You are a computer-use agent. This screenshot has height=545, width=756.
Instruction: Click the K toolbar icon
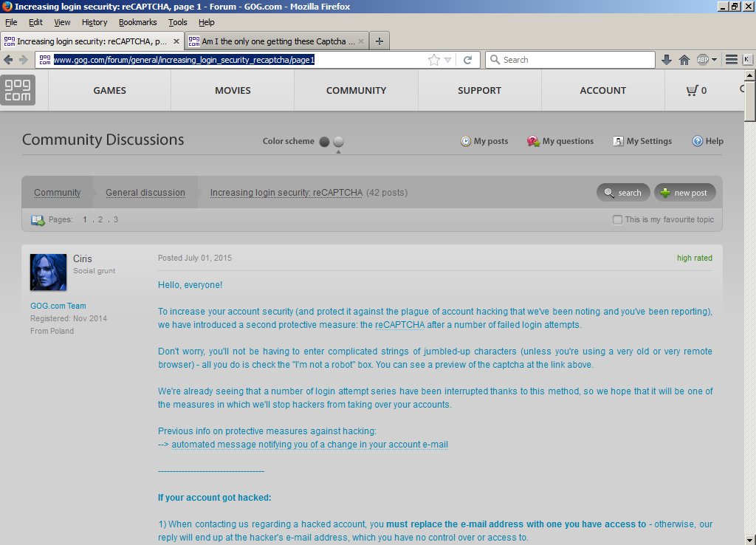[x=747, y=60]
